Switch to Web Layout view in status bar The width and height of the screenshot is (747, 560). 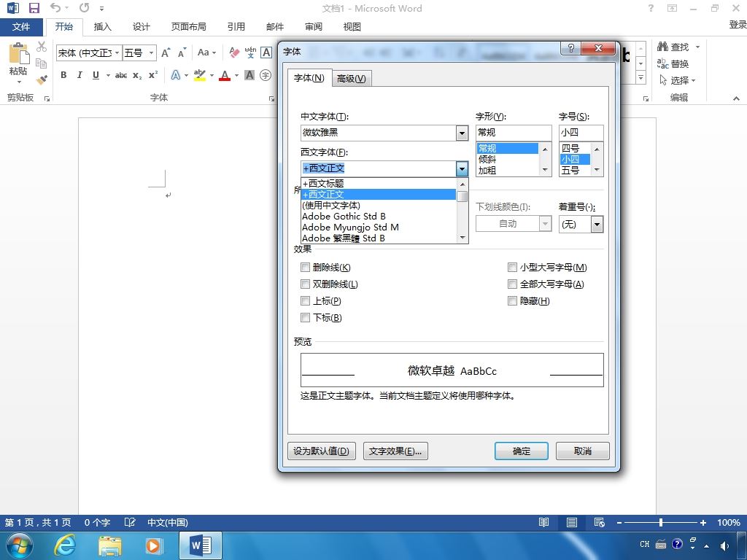pos(600,522)
